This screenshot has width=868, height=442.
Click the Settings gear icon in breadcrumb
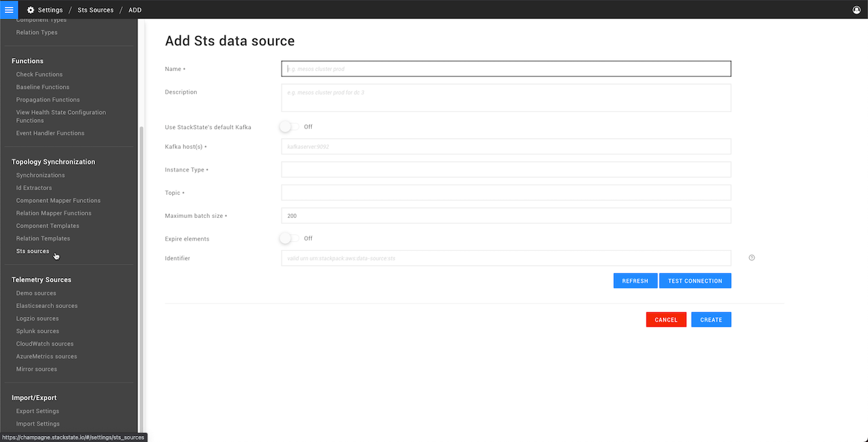coord(31,10)
